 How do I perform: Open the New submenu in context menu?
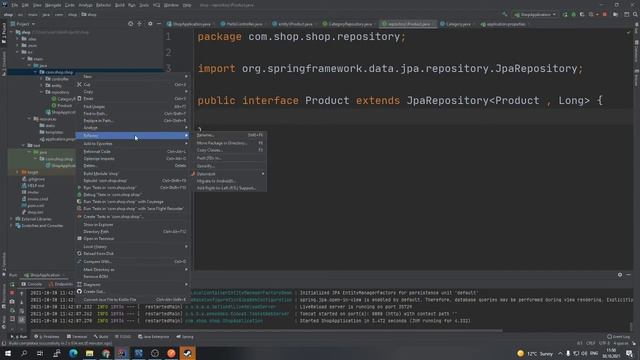[132, 76]
